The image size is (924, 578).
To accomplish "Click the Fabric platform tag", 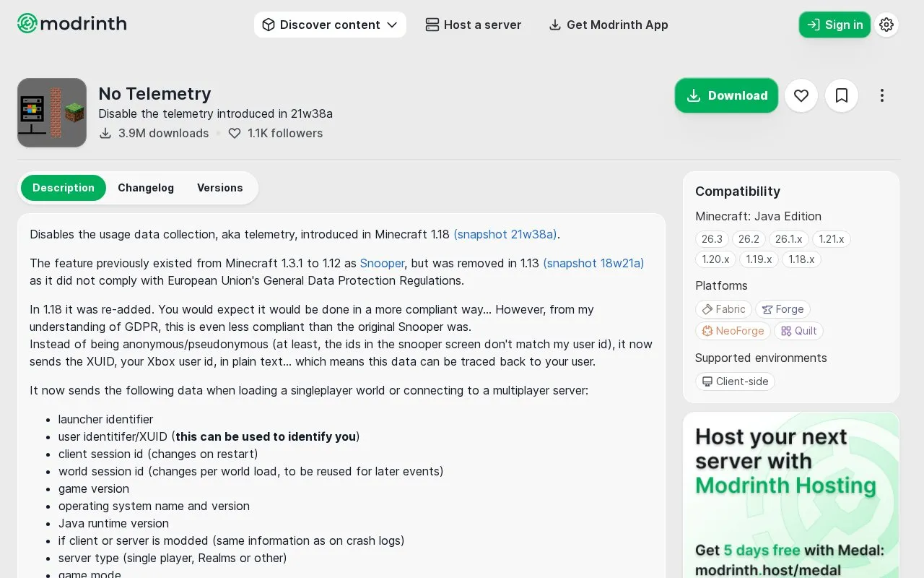I will (x=724, y=309).
